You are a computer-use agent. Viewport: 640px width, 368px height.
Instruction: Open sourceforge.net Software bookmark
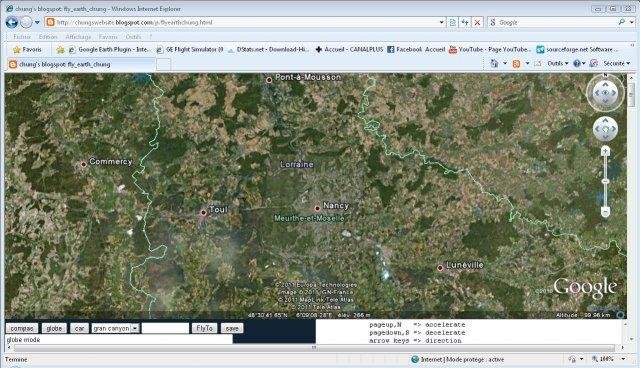(x=577, y=49)
